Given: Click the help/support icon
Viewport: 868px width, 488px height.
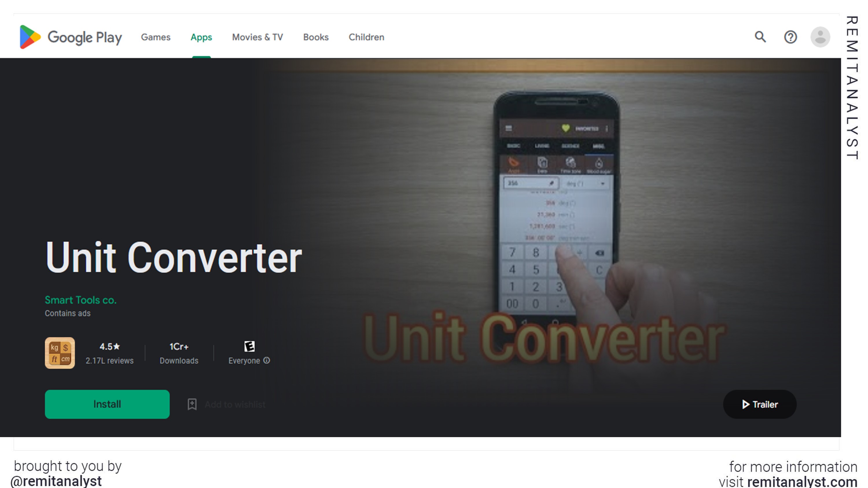Looking at the screenshot, I should point(790,36).
